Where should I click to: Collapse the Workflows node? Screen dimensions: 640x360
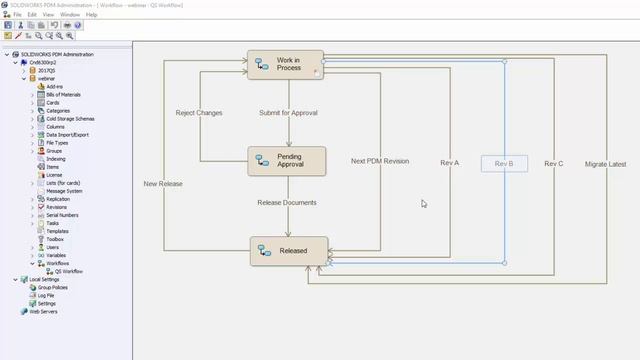click(x=32, y=263)
